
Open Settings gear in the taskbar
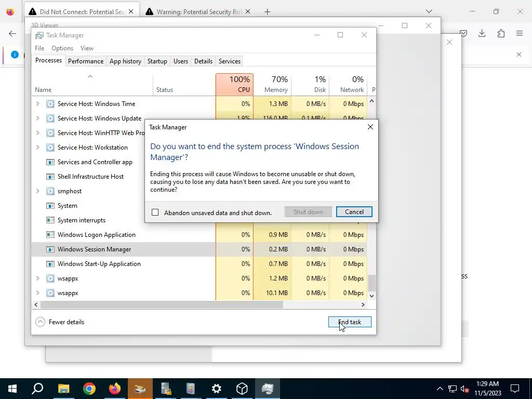(x=217, y=389)
